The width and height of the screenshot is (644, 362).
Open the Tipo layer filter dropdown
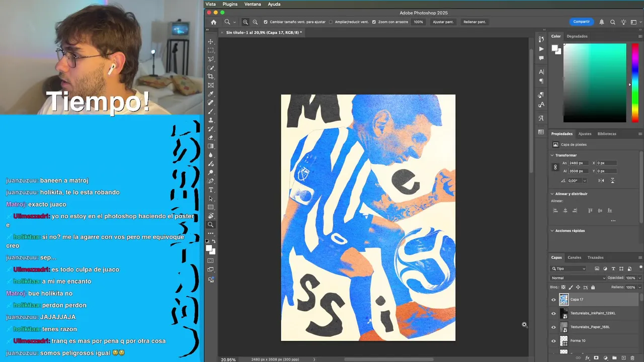click(569, 268)
